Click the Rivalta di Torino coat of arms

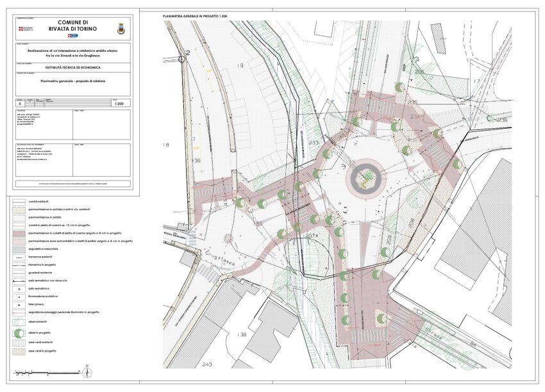pyautogui.click(x=119, y=29)
